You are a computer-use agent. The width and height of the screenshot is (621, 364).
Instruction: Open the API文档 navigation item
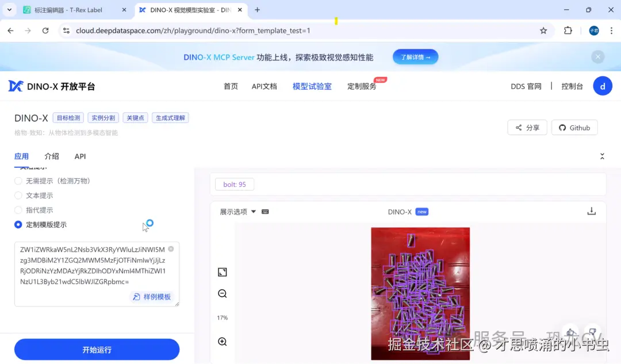click(264, 86)
